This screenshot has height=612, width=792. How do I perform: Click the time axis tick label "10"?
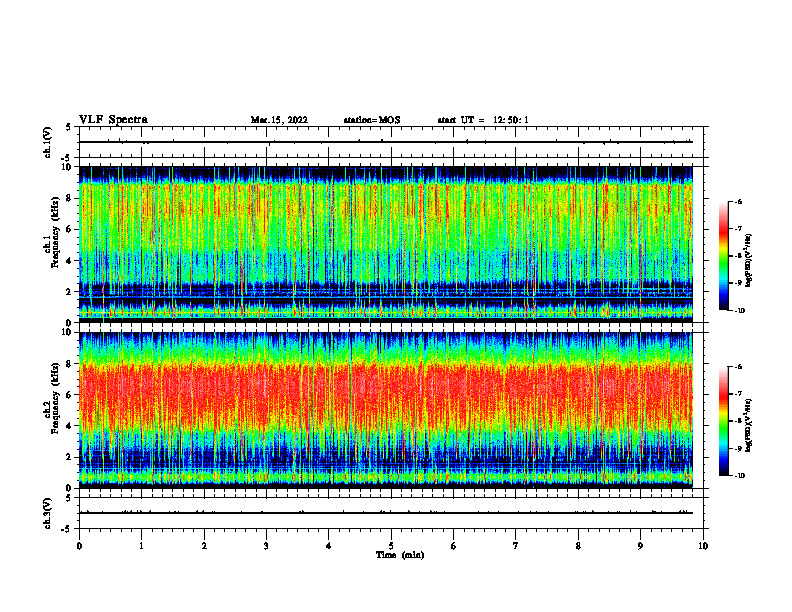(703, 546)
